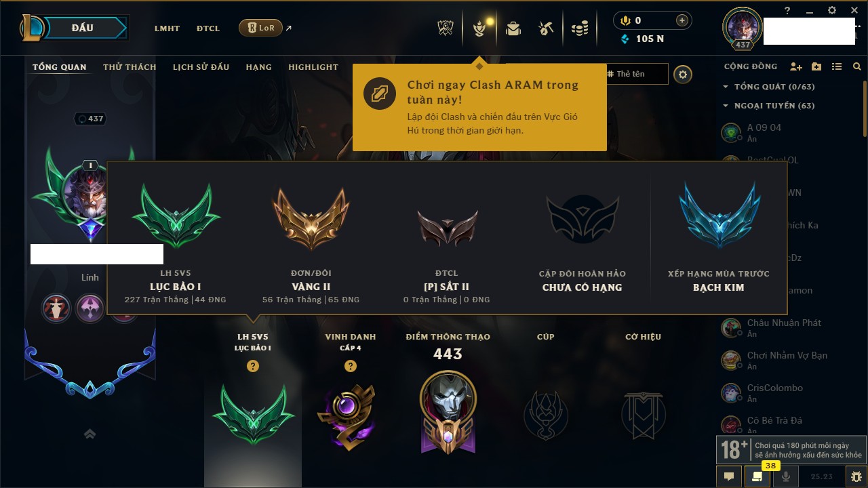The height and width of the screenshot is (488, 868).
Task: Open the LoR launcher link
Action: [261, 28]
